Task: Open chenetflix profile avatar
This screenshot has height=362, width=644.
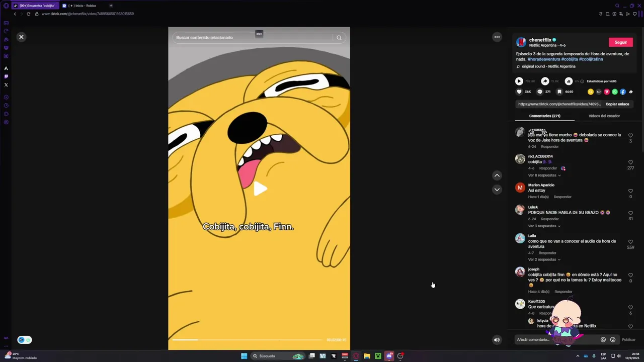Action: coord(521,42)
